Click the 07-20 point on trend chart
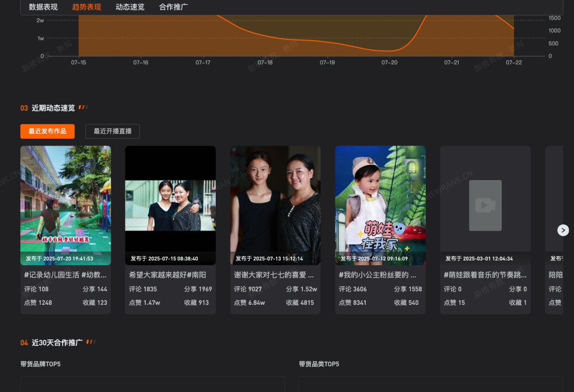 390,50
